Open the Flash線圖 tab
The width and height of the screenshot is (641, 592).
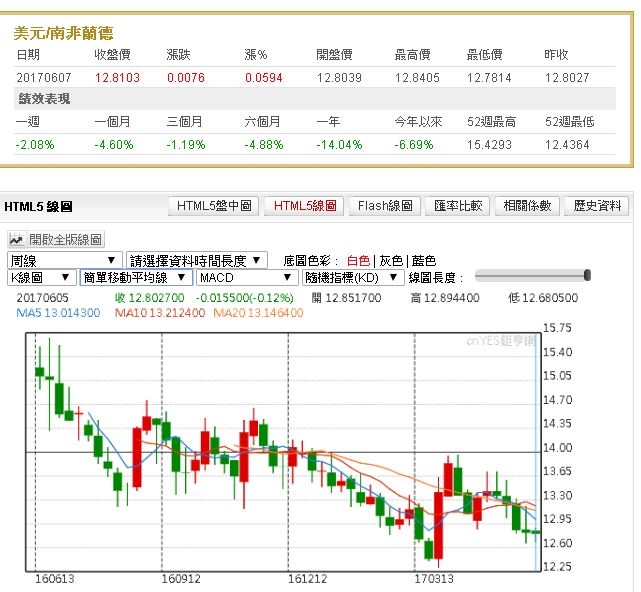coord(384,206)
